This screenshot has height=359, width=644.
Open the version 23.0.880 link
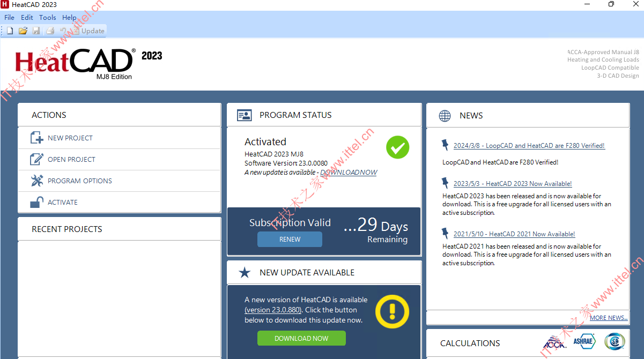(x=273, y=310)
